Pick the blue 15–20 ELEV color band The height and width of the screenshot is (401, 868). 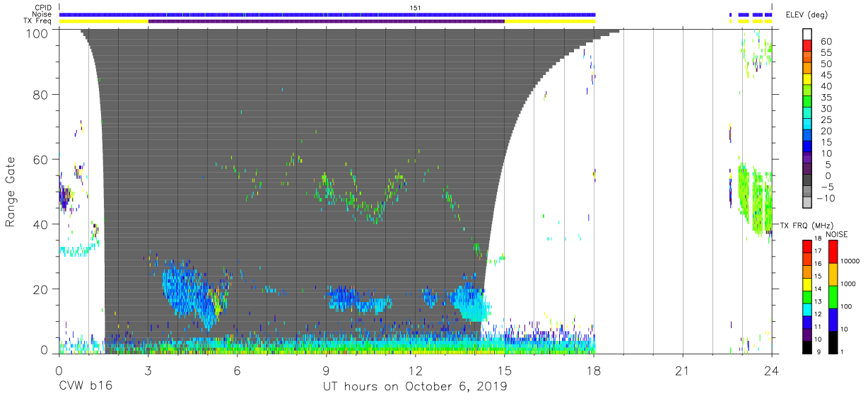[808, 136]
